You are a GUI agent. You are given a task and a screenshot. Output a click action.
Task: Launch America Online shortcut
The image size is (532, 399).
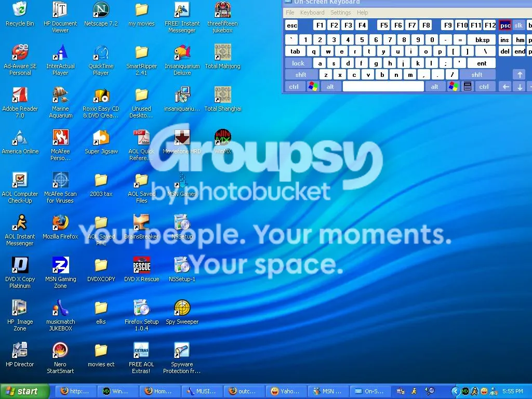tap(20, 142)
